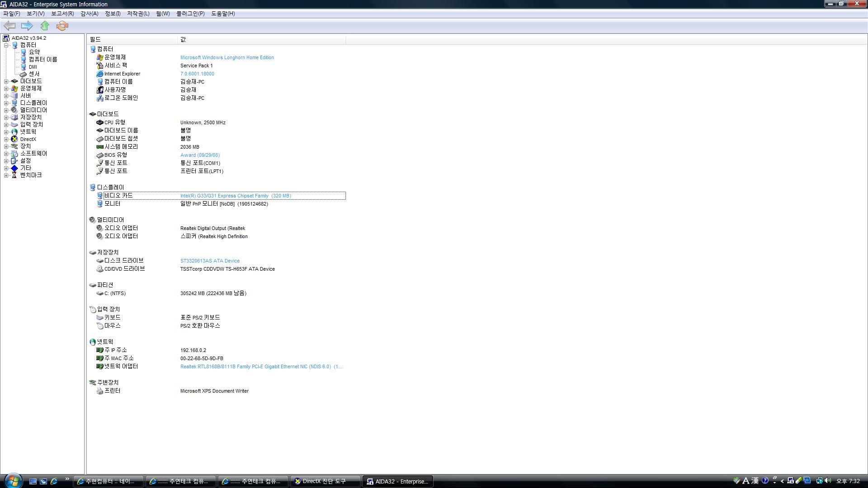Viewport: 868px width, 488px height.
Task: Click the Forward arrow toolbar icon
Action: coord(27,26)
